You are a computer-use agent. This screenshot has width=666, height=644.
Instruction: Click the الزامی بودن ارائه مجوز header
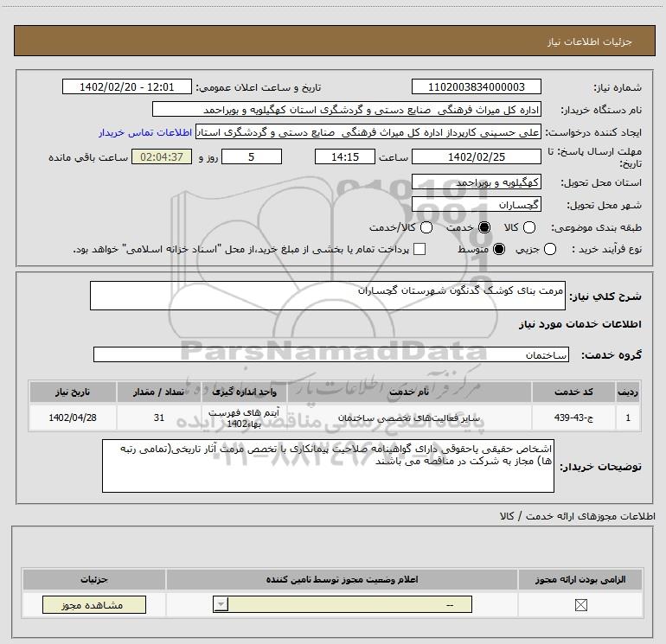pos(580,579)
